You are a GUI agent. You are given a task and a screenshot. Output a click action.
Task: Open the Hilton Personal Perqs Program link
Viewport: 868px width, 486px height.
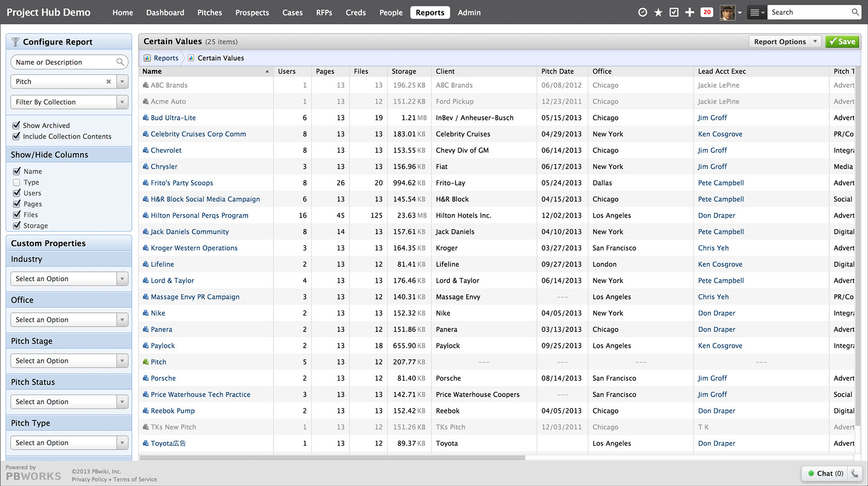click(x=200, y=215)
